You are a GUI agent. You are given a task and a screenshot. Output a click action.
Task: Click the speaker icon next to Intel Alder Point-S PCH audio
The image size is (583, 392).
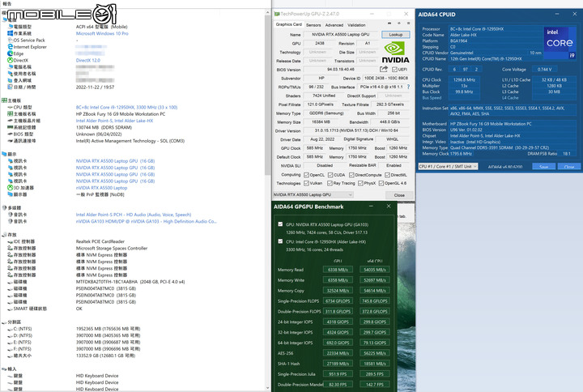click(x=10, y=215)
